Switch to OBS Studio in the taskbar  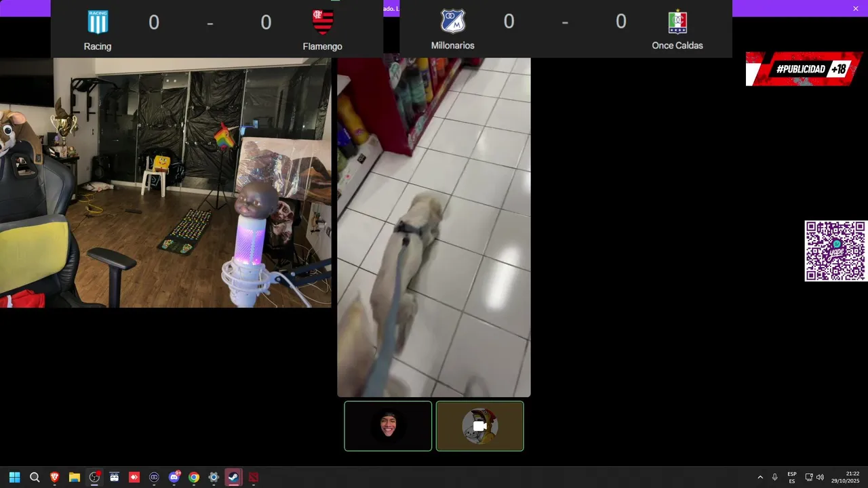click(94, 477)
